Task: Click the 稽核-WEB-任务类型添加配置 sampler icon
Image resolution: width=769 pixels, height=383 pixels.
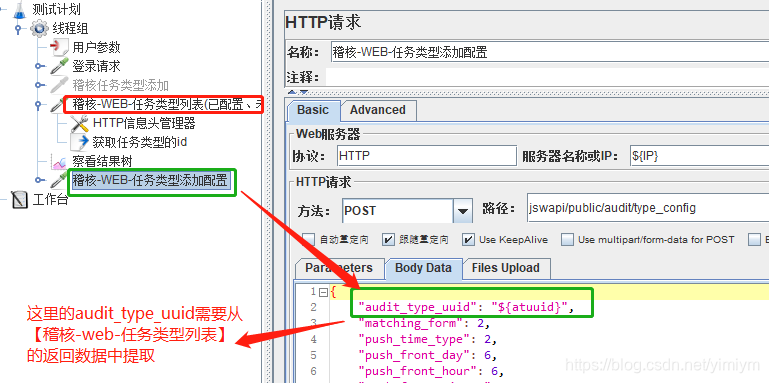Action: (x=59, y=180)
